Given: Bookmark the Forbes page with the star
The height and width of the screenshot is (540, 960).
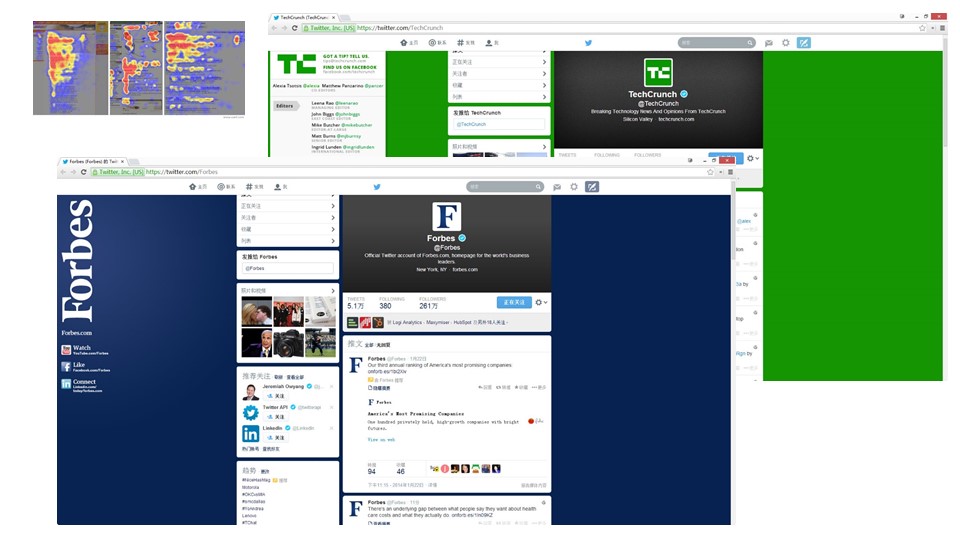Looking at the screenshot, I should pos(710,172).
